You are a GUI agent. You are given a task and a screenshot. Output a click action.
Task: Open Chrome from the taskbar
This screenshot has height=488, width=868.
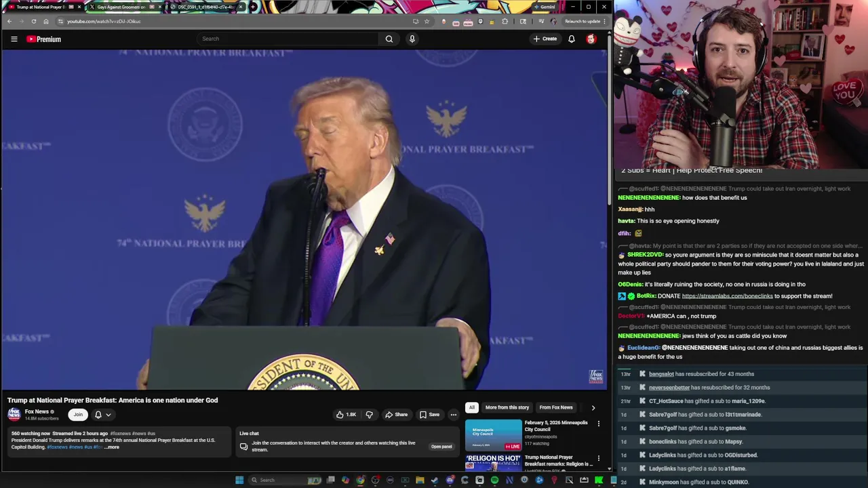tap(360, 480)
